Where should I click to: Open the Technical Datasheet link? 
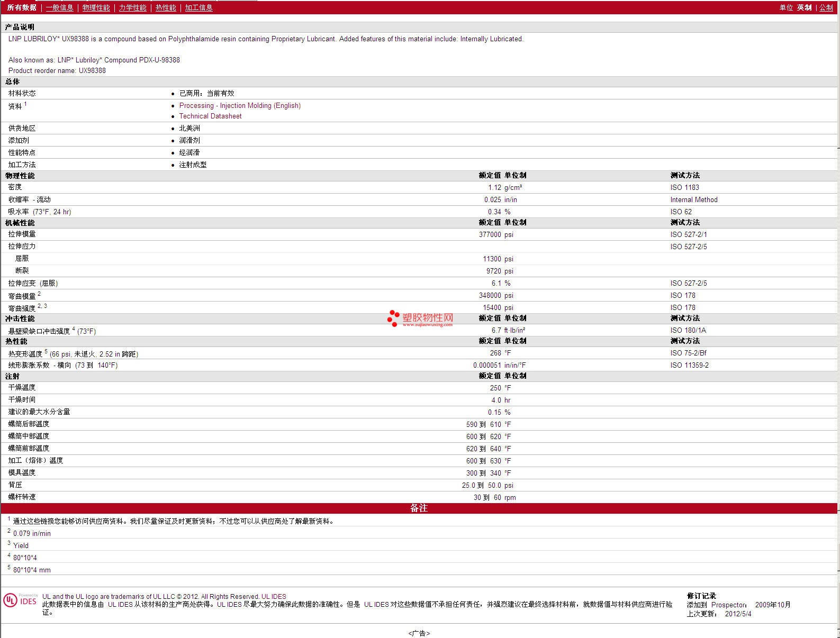(x=210, y=116)
